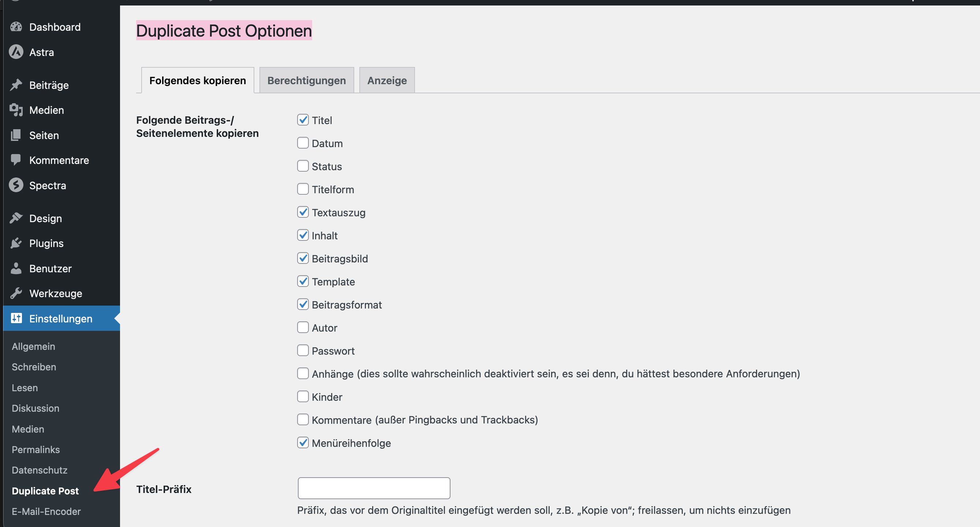Screen dimensions: 980x527
Task: Open Permalinks settings submenu
Action: 36,449
